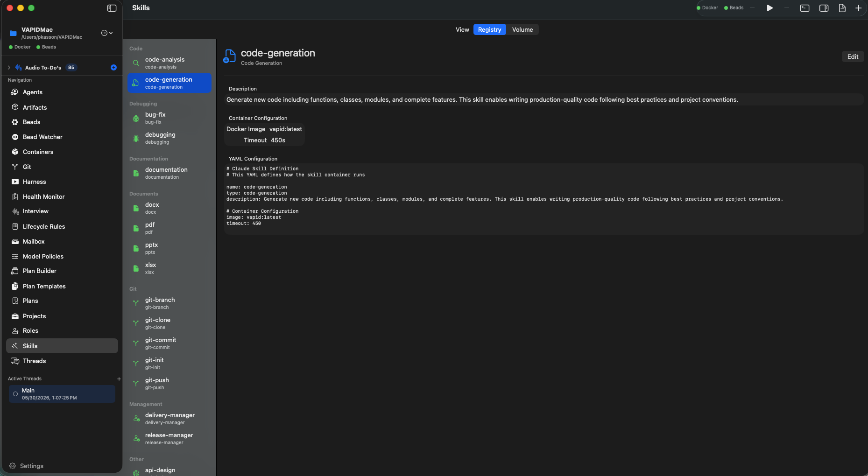
Task: Click the Edit button for code-generation
Action: [853, 56]
